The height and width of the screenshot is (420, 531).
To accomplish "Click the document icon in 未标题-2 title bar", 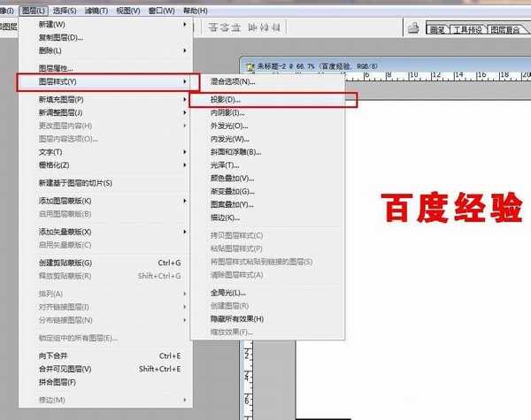I will pyautogui.click(x=250, y=66).
